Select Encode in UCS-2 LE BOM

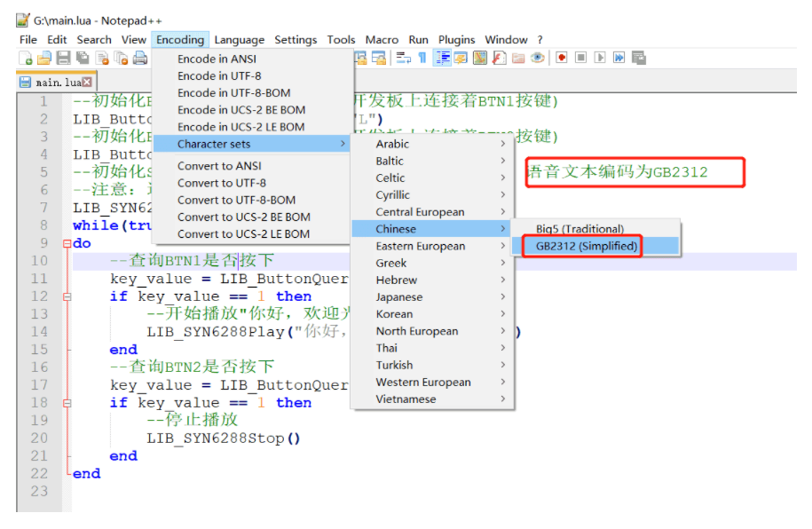[x=252, y=128]
